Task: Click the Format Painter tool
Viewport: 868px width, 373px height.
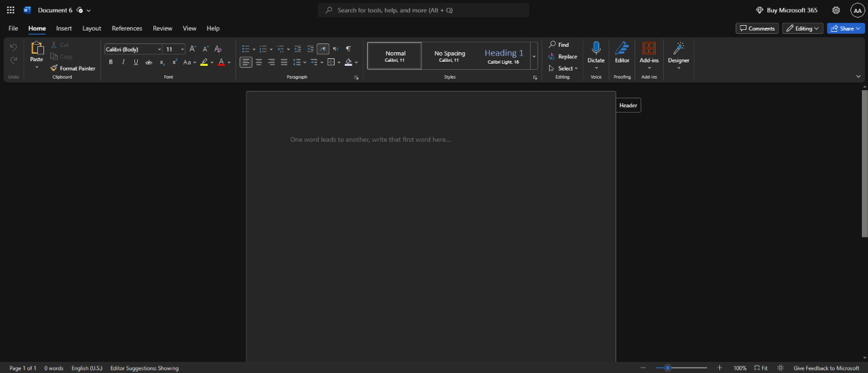Action: click(73, 68)
